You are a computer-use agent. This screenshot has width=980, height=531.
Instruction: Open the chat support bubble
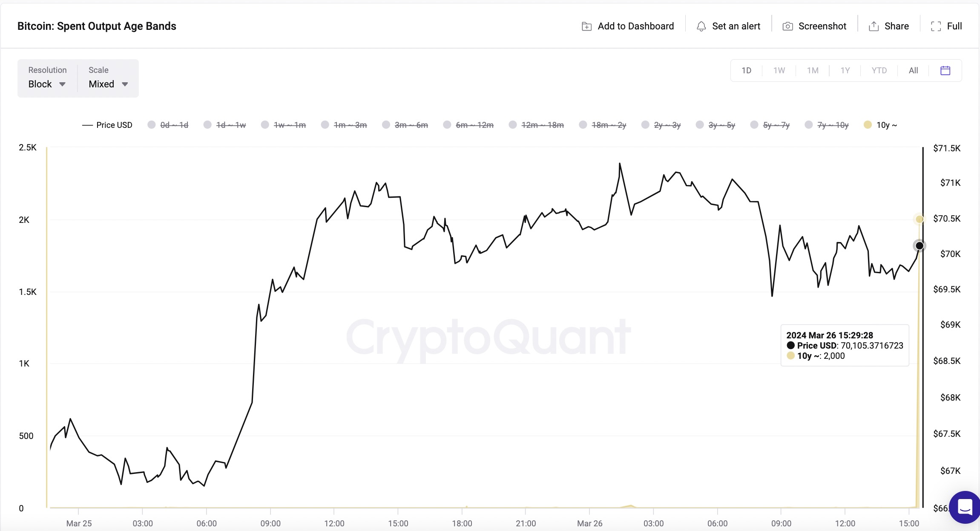click(x=965, y=507)
